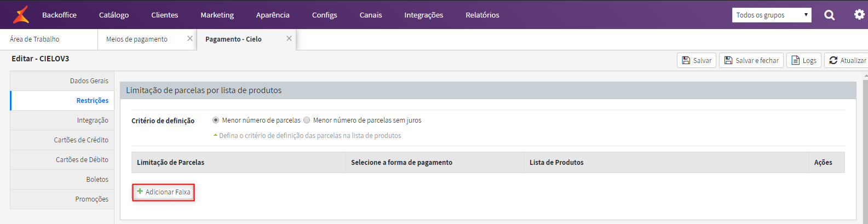Click Lista de Produtos column header
This screenshot has height=224, width=868.
point(667,162)
